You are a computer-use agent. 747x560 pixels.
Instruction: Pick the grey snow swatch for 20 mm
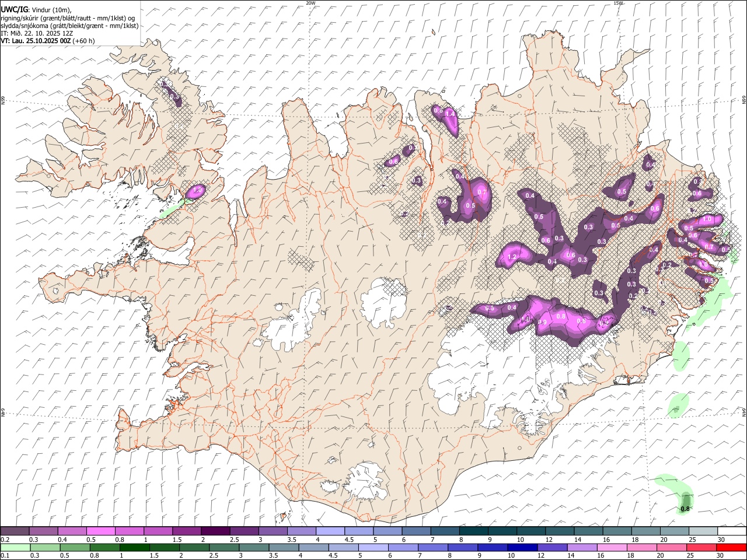click(x=674, y=531)
